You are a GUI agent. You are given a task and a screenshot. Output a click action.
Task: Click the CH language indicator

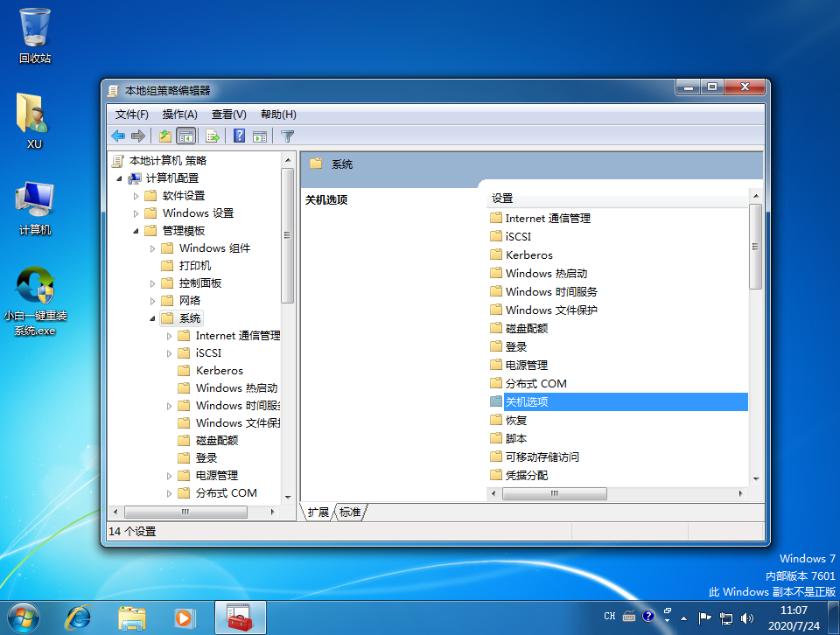pos(610,617)
